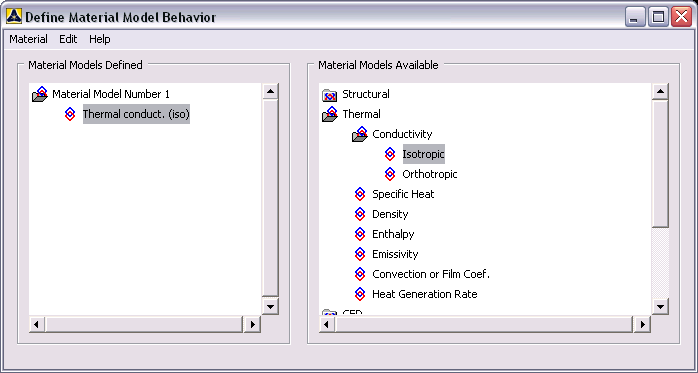Select the Emissivity label
698x373 pixels.
click(x=395, y=255)
